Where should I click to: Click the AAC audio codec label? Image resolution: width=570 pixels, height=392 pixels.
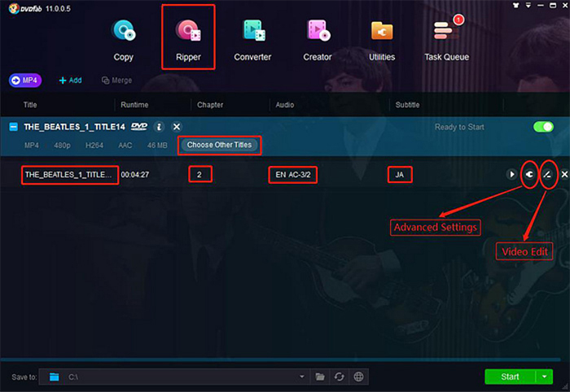125,146
